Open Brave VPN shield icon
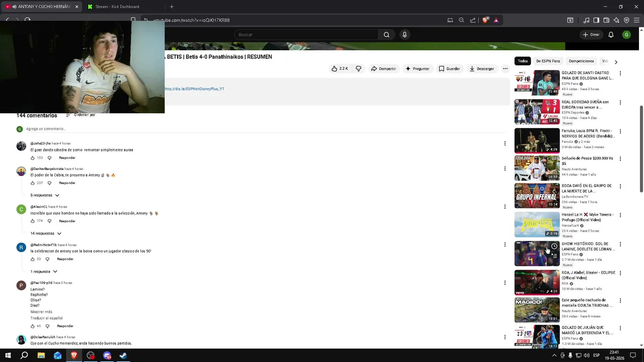The width and height of the screenshot is (644, 362). tap(626, 20)
